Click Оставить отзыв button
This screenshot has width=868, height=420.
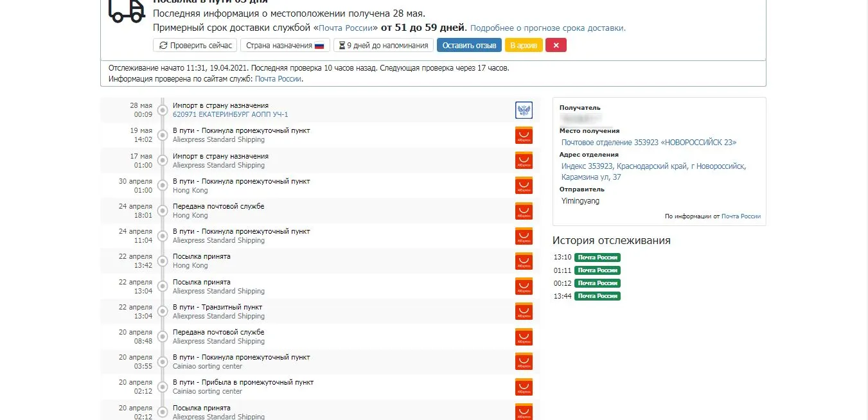pyautogui.click(x=469, y=45)
